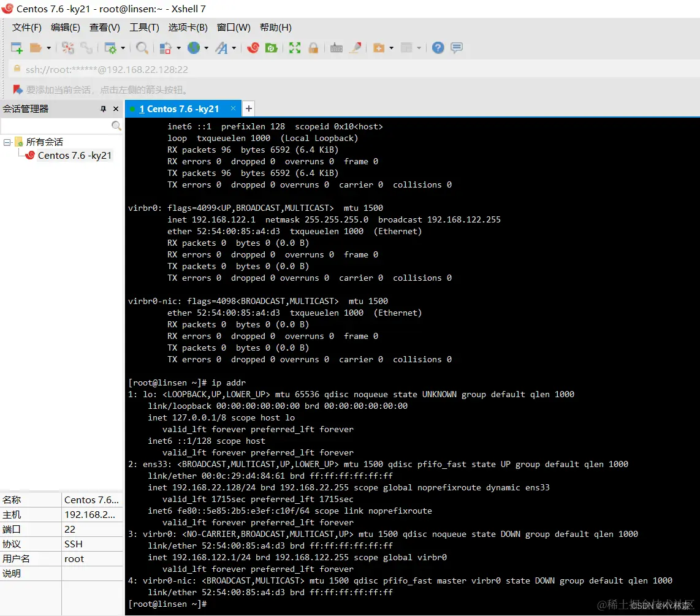Screen dimensions: 700x616
Task: Expand the Font icon dropdown arrow
Action: pos(234,48)
